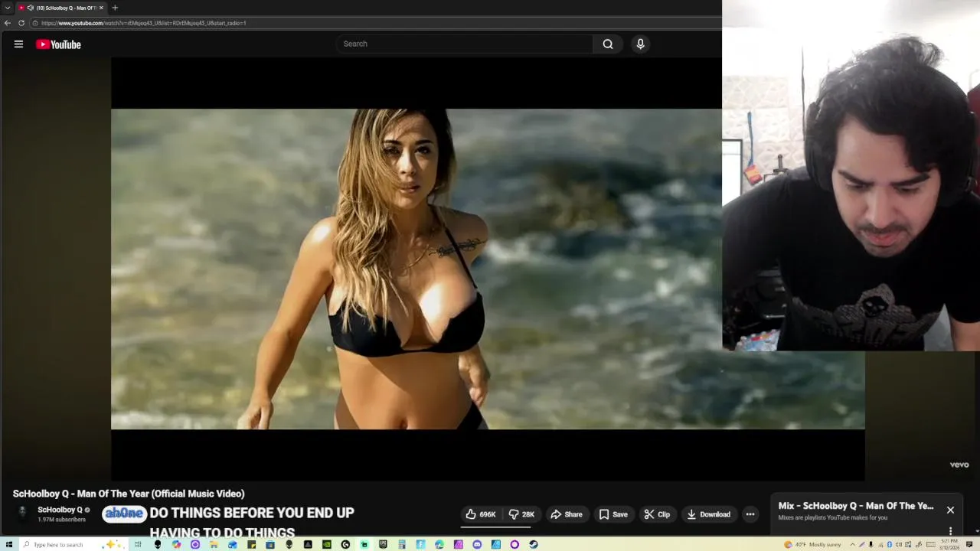This screenshot has width=980, height=551.
Task: Mute the tab via its speaker icon
Action: click(31, 8)
